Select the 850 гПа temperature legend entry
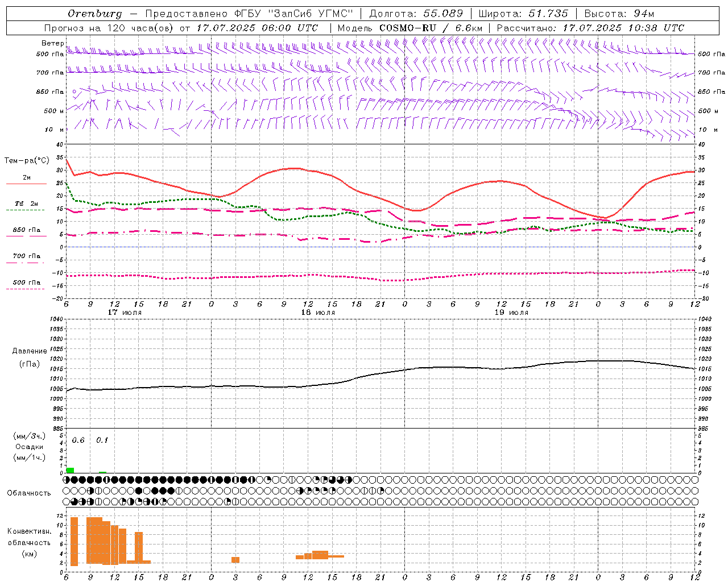 (x=27, y=230)
